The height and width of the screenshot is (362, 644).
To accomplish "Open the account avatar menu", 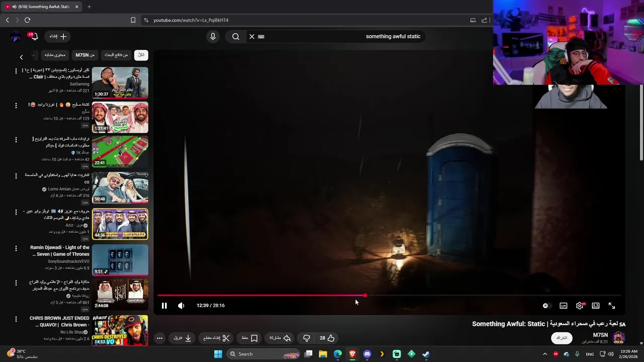I will tap(16, 36).
